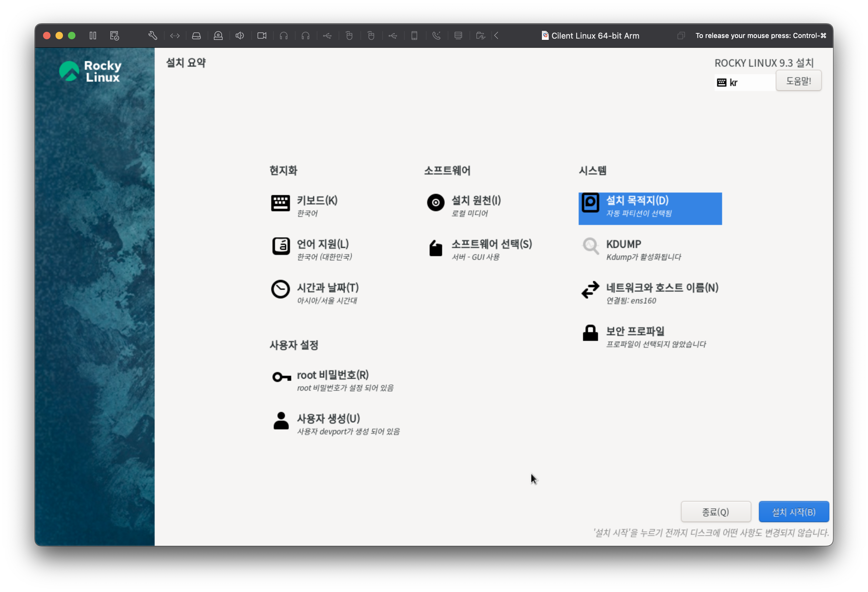The image size is (868, 592).
Task: Open the keyboard layout settings icon
Action: 280,203
